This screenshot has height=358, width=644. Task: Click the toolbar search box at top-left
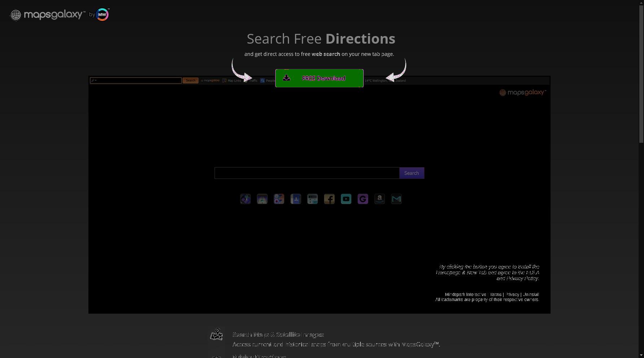point(136,80)
